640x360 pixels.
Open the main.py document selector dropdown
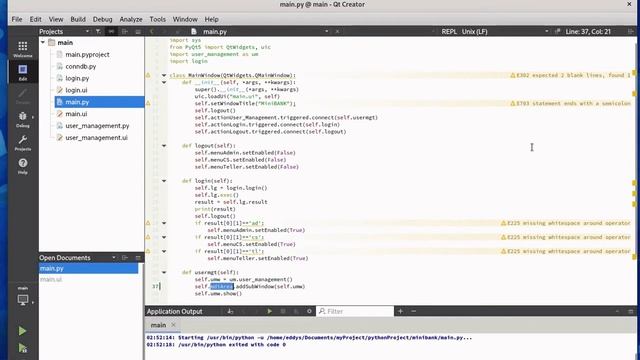pos(326,31)
